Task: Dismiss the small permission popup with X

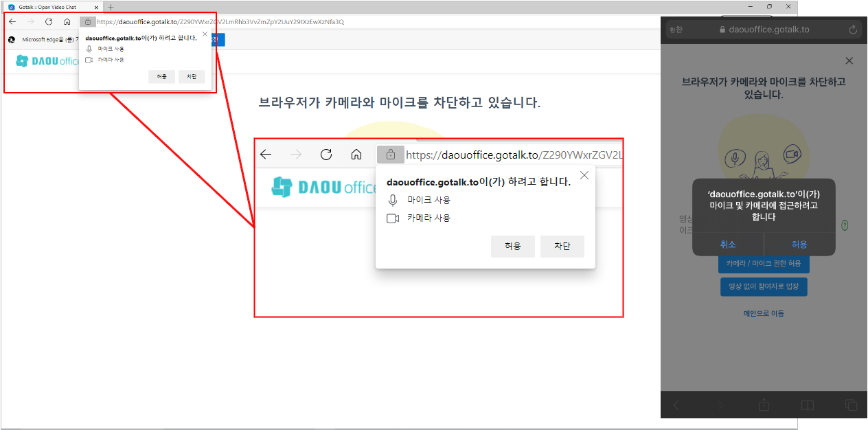Action: point(205,34)
